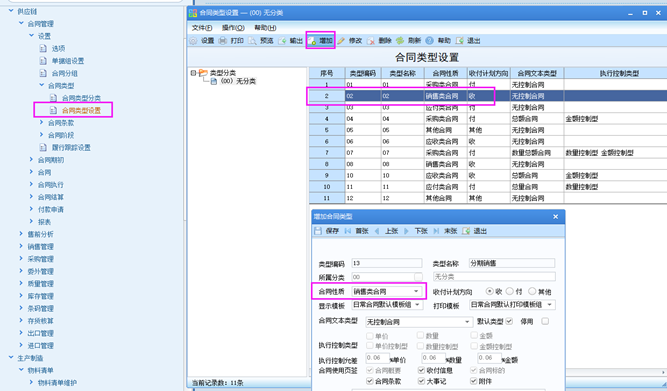Click the 设置 gear icon in the toolbar
667x391 pixels.
click(194, 41)
